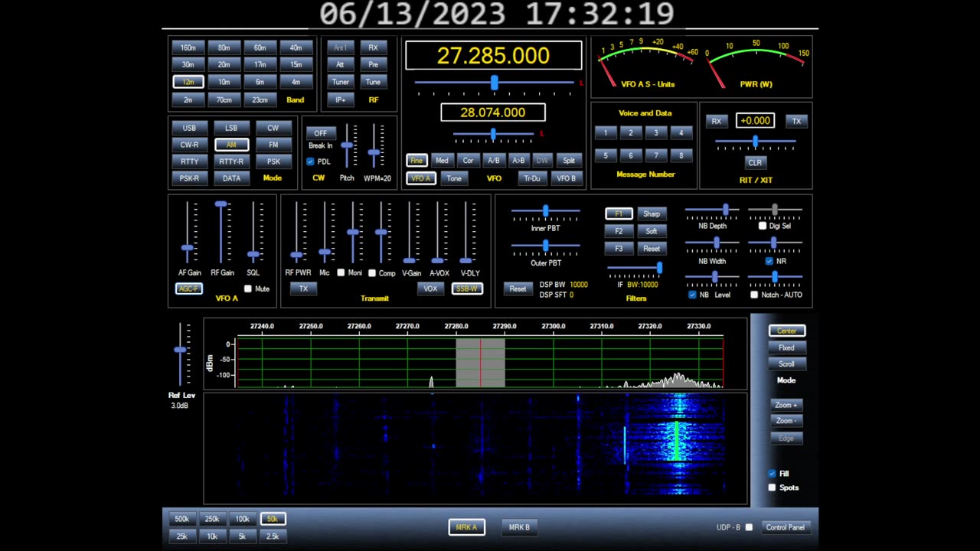Screen dimensions: 980x551
Task: Click the RIT/XIT offset slider
Action: 756,142
